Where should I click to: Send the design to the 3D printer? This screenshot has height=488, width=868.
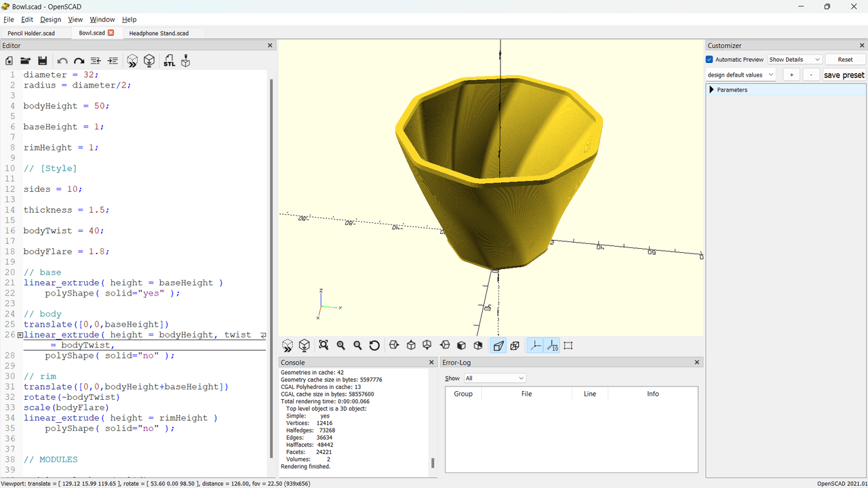point(185,61)
